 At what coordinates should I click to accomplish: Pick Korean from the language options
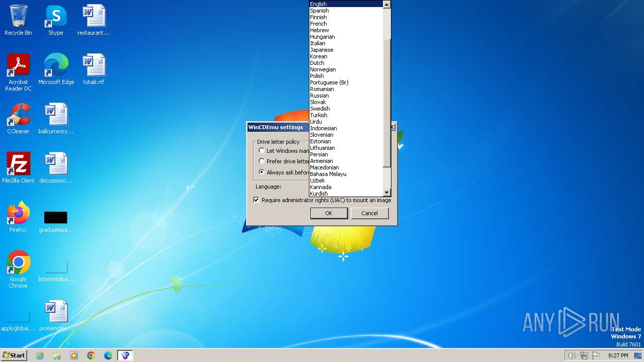point(346,56)
